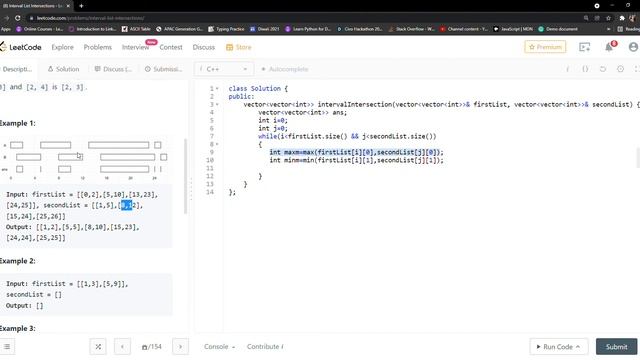
Task: Close the Interval List Intersections tab
Action: tap(68, 6)
